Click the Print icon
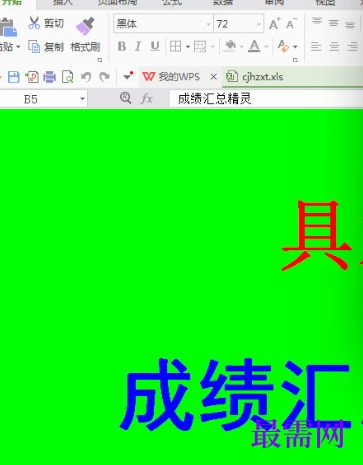Image resolution: width=363 pixels, height=465 pixels. pyautogui.click(x=50, y=77)
